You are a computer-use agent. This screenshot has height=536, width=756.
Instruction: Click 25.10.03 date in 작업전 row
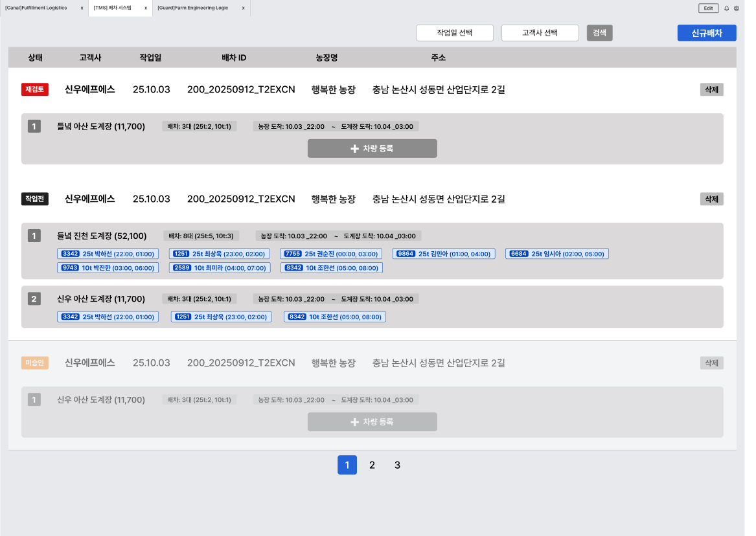coord(152,199)
